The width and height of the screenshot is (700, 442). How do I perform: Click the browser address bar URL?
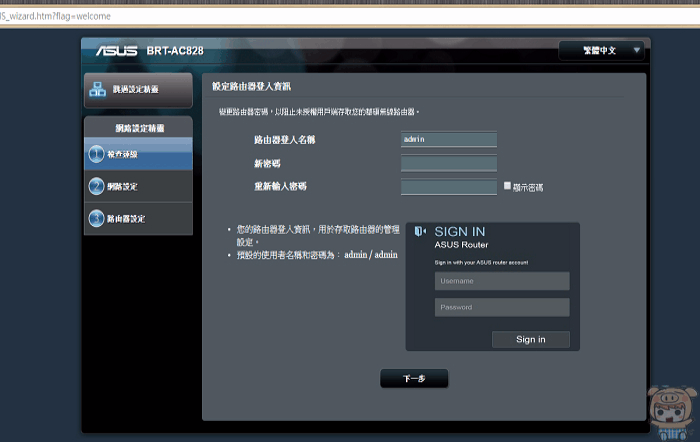coord(55,16)
